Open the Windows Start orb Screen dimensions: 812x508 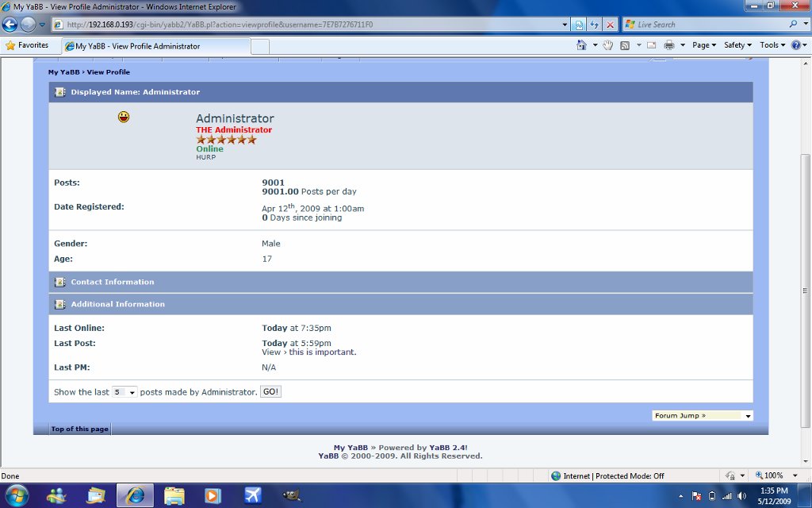tap(17, 495)
